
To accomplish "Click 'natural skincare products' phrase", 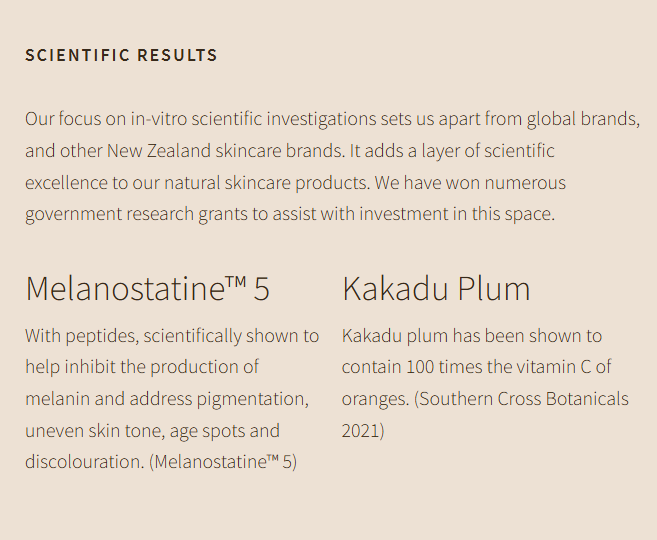I will 266,183.
